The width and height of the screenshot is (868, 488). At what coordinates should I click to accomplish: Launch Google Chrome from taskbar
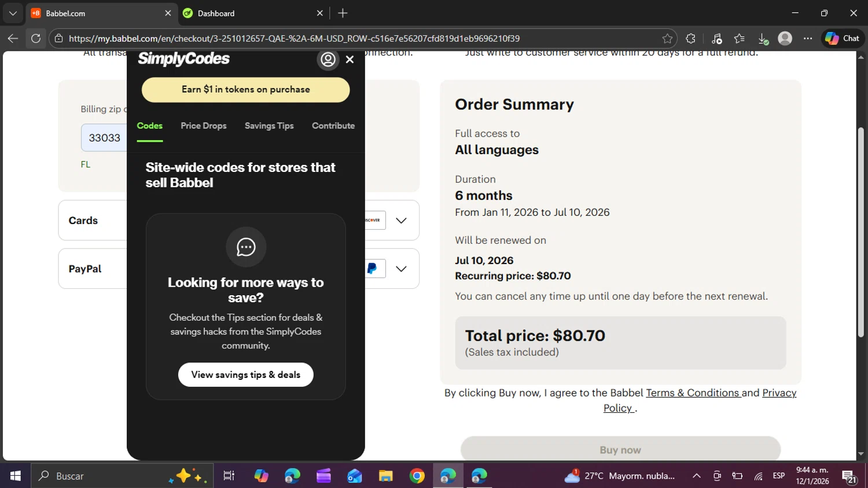pos(417,476)
